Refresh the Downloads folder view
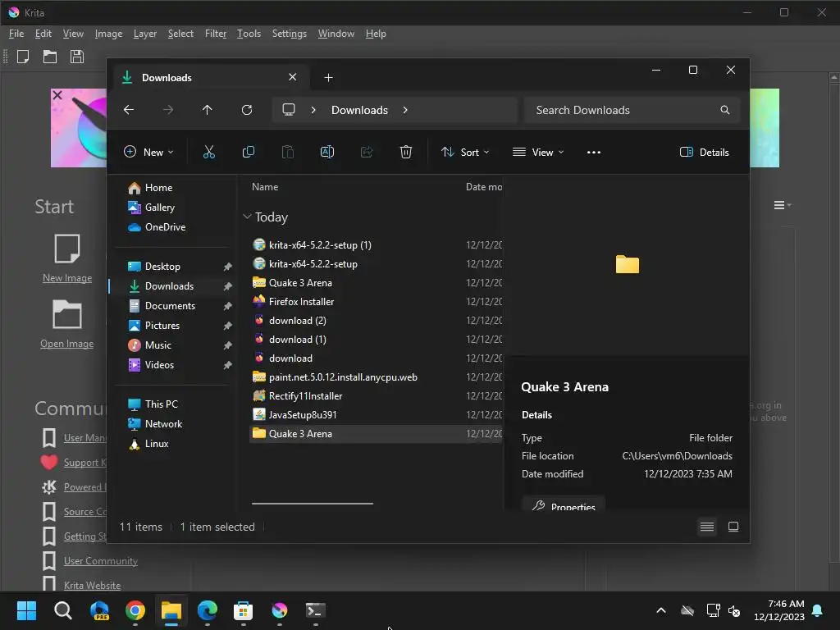Screen dimensions: 840x630 tap(247, 110)
